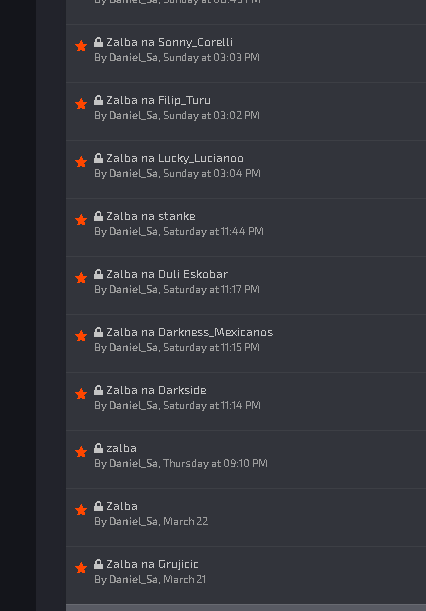This screenshot has height=611, width=426.
Task: Click the star icon beside Zalba na Sonny_Corelli
Action: (x=81, y=46)
